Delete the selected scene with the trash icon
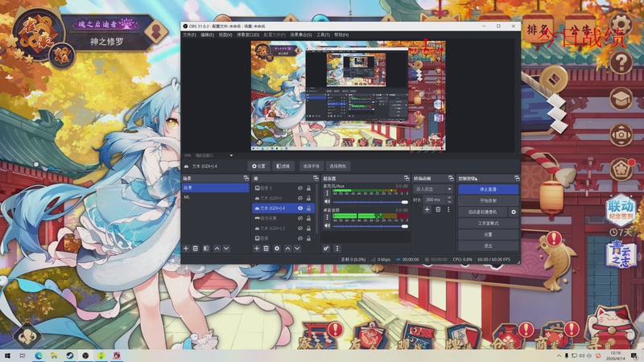This screenshot has width=644, height=362. point(196,249)
